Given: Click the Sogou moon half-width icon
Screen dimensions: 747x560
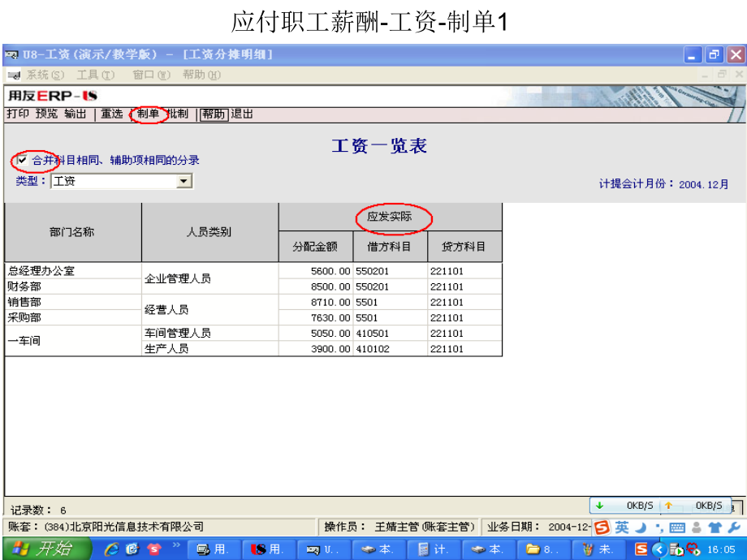Looking at the screenshot, I should [641, 528].
